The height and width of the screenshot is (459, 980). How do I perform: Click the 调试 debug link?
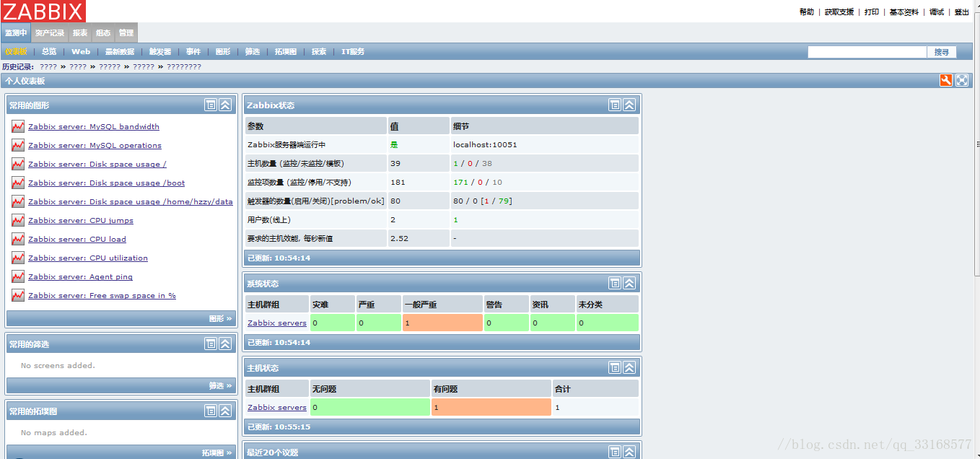coord(937,12)
